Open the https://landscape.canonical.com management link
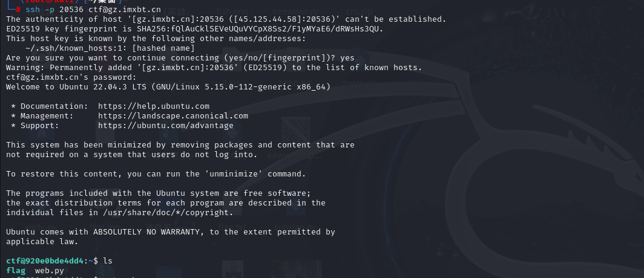The image size is (644, 278). 173,116
